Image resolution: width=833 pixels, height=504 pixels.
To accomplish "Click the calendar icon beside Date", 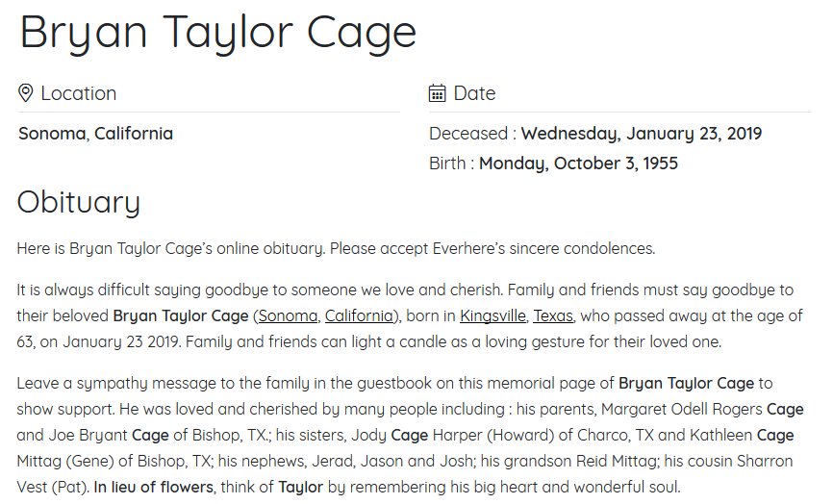I will [437, 93].
